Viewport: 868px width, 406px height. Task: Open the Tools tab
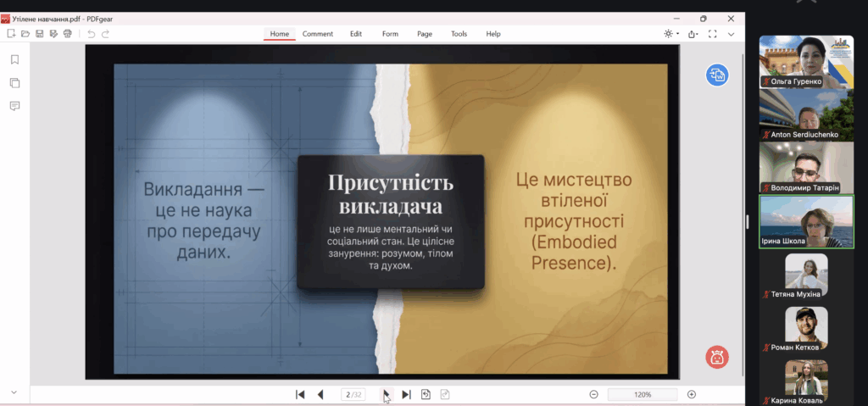459,34
